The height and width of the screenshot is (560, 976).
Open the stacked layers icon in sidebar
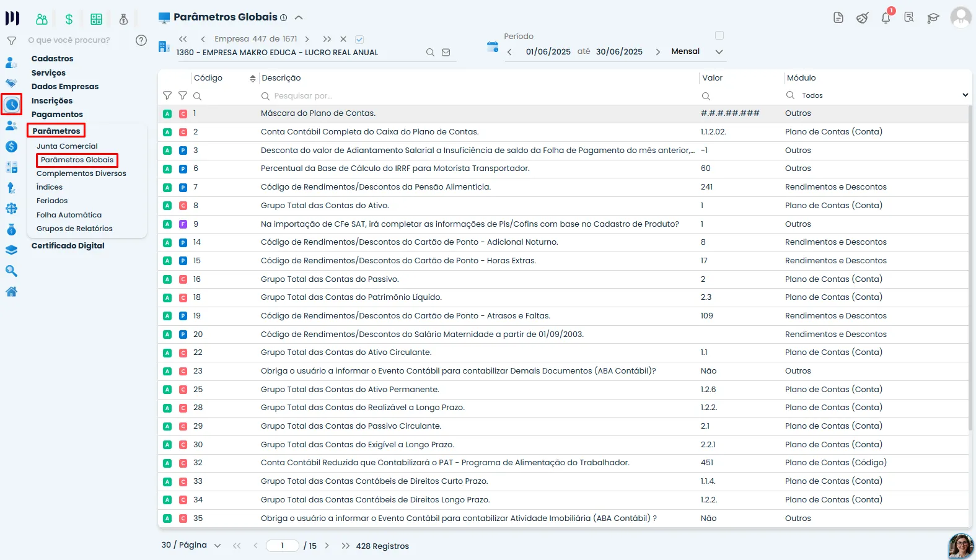coord(11,250)
